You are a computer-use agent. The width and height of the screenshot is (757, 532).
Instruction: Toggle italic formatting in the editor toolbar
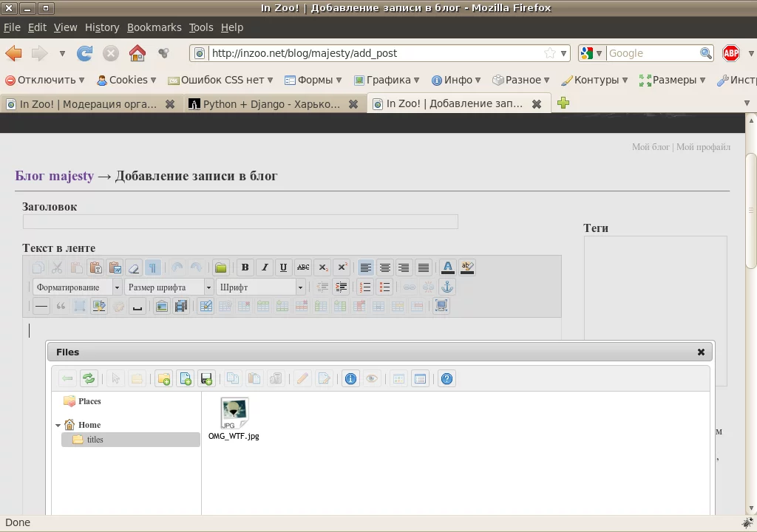pyautogui.click(x=265, y=267)
